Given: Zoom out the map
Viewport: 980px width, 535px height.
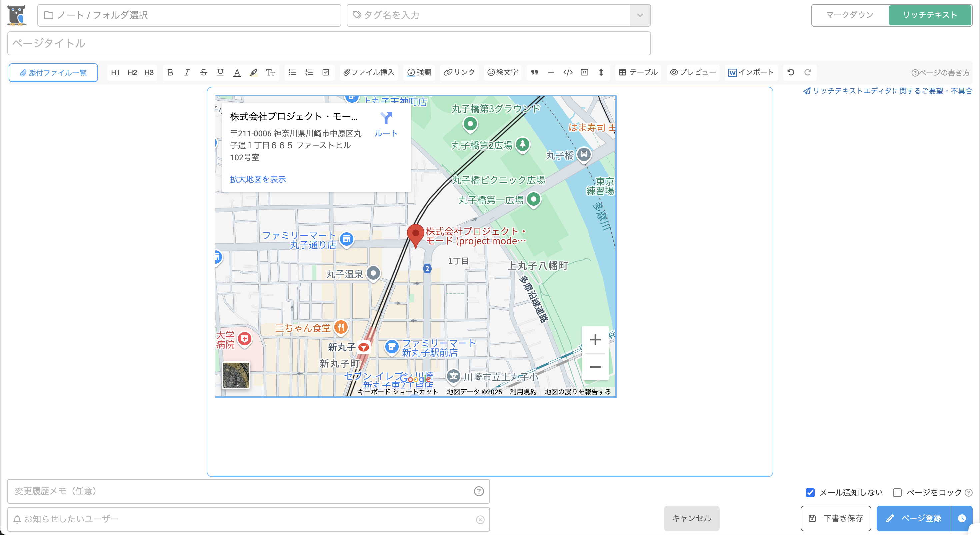Looking at the screenshot, I should pos(595,367).
